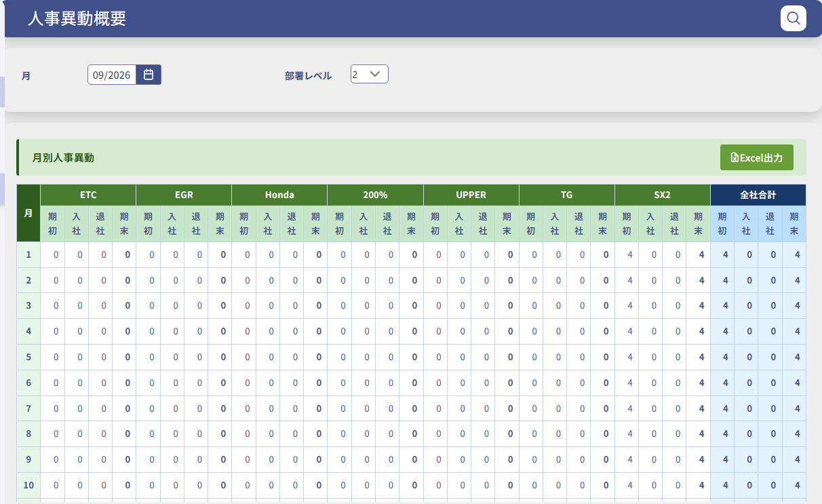
Task: Select month row 10 in table
Action: [411, 485]
